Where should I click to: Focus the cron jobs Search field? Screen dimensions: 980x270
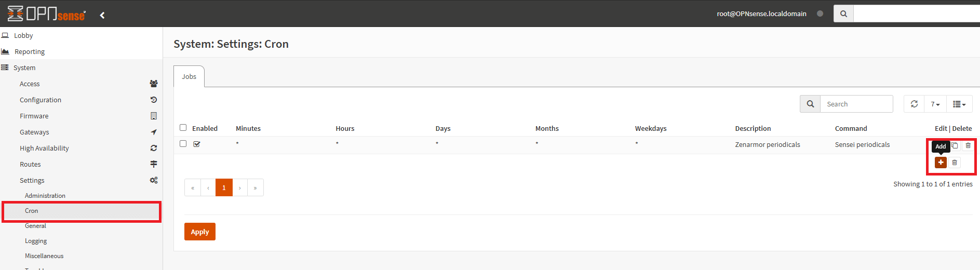(x=856, y=104)
